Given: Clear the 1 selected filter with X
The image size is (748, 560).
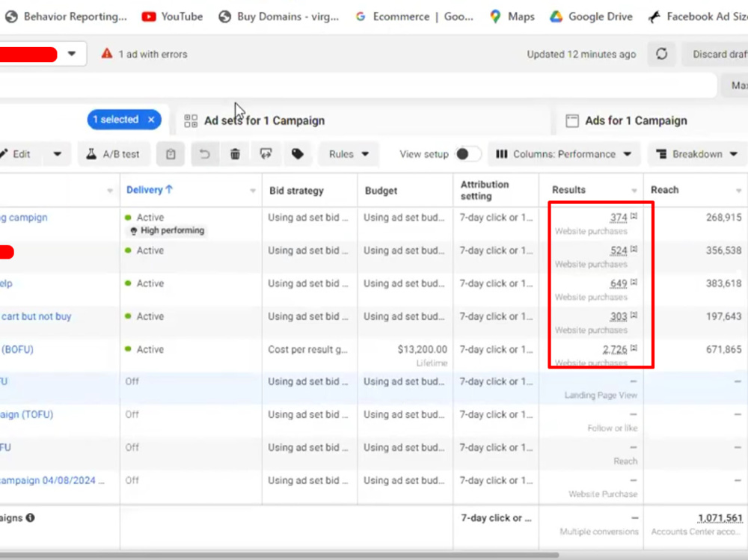Looking at the screenshot, I should point(151,119).
